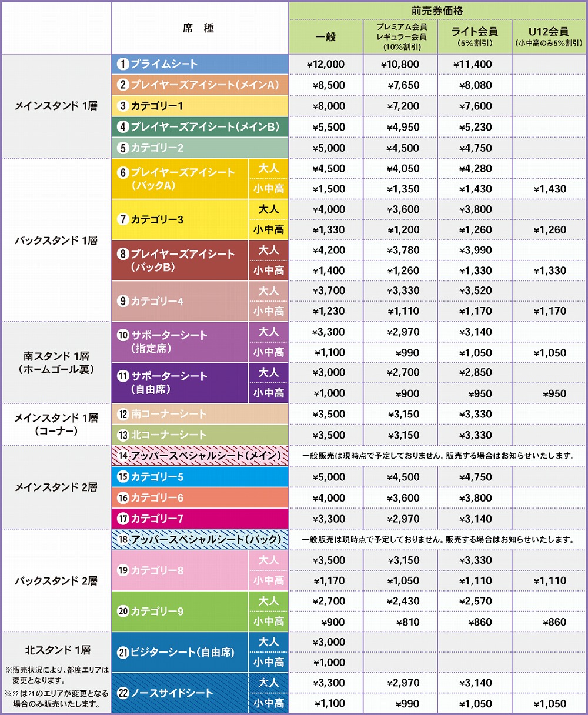Select the ライト会員 column header
This screenshot has height=715, width=588.
(x=475, y=36)
